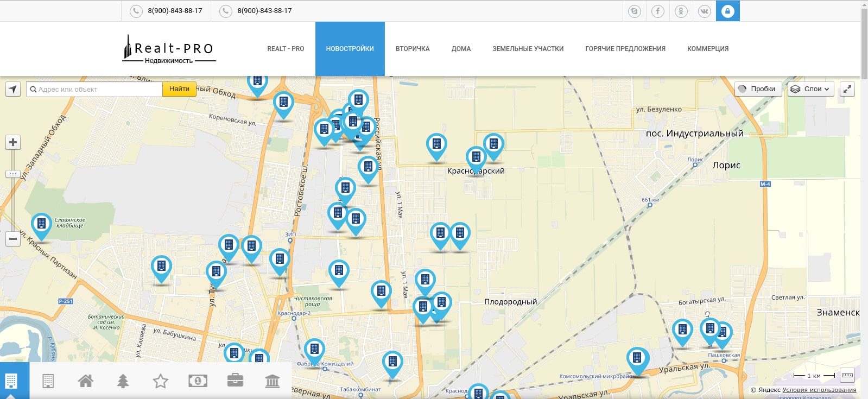The height and width of the screenshot is (399, 868).
Task: Select the banknote filter icon
Action: pos(198,381)
